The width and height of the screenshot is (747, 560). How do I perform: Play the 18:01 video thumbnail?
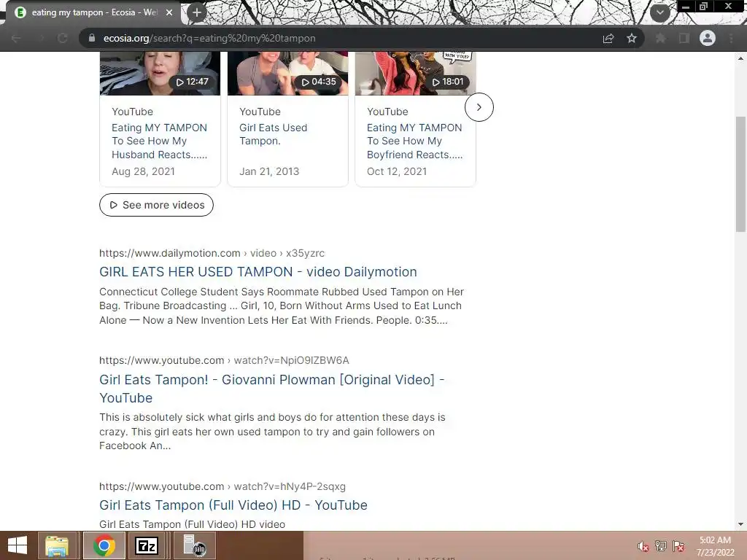pos(415,74)
